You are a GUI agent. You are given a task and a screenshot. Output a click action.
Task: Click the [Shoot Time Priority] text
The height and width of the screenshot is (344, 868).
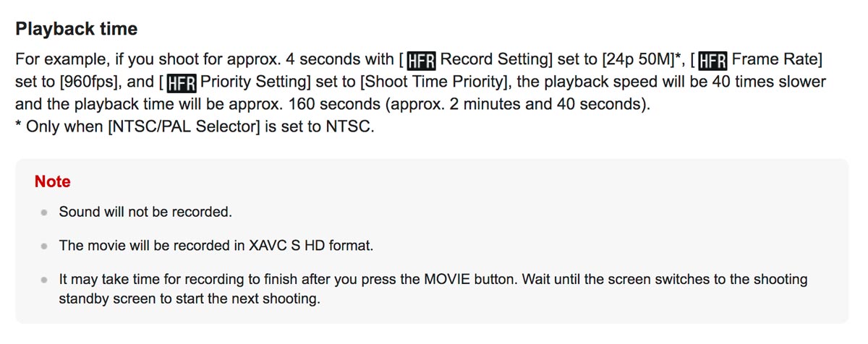click(x=441, y=82)
